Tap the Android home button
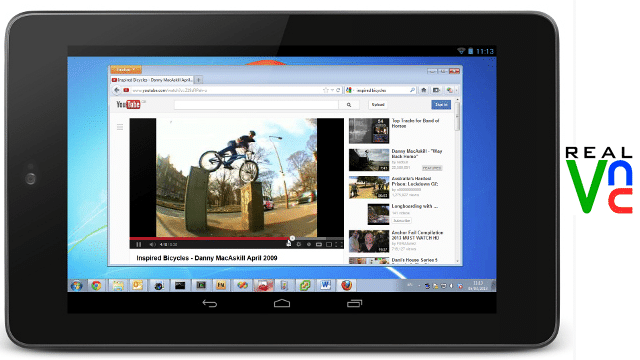The height and width of the screenshot is (360, 640). [x=282, y=303]
